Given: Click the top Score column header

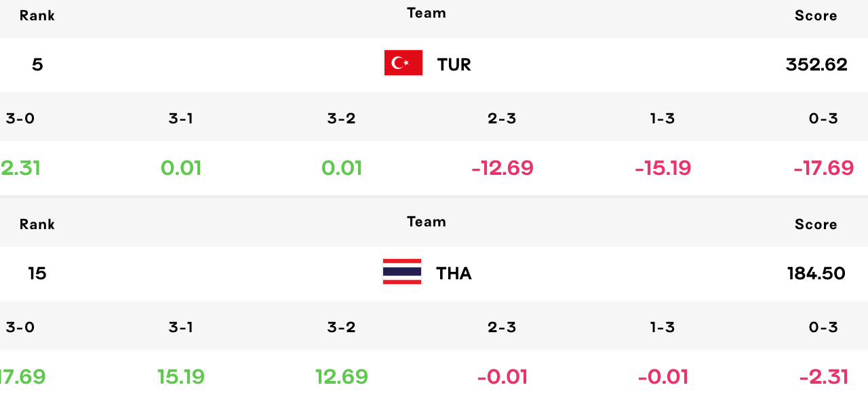Looking at the screenshot, I should (x=816, y=16).
